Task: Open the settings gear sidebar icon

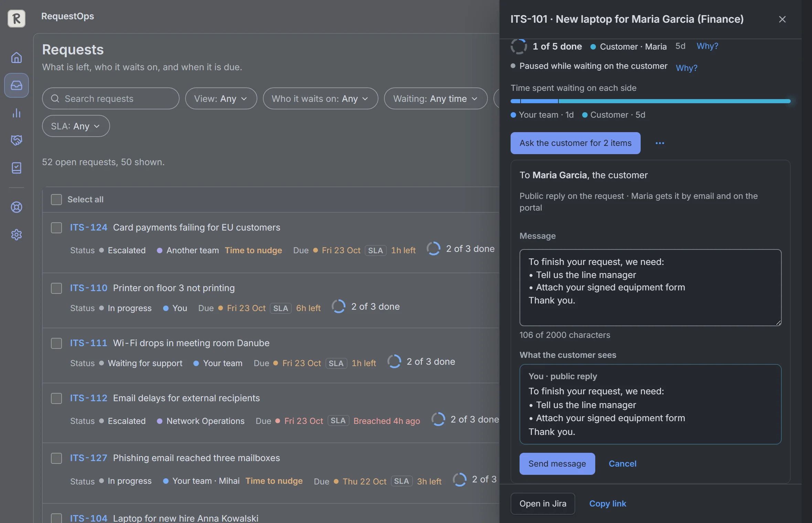Action: (x=17, y=235)
